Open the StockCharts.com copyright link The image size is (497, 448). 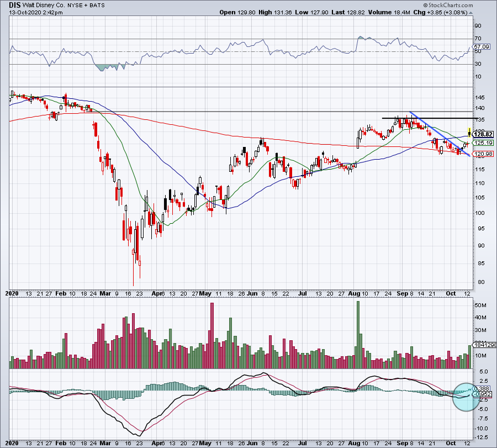[448, 5]
